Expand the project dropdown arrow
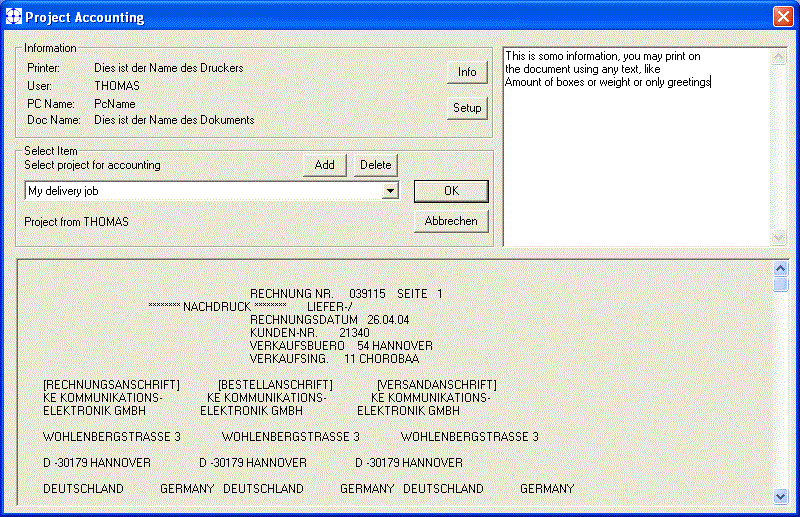 [390, 191]
